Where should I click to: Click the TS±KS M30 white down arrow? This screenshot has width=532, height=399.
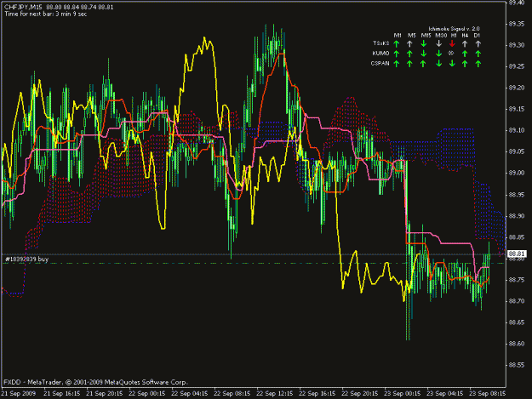[x=438, y=43]
